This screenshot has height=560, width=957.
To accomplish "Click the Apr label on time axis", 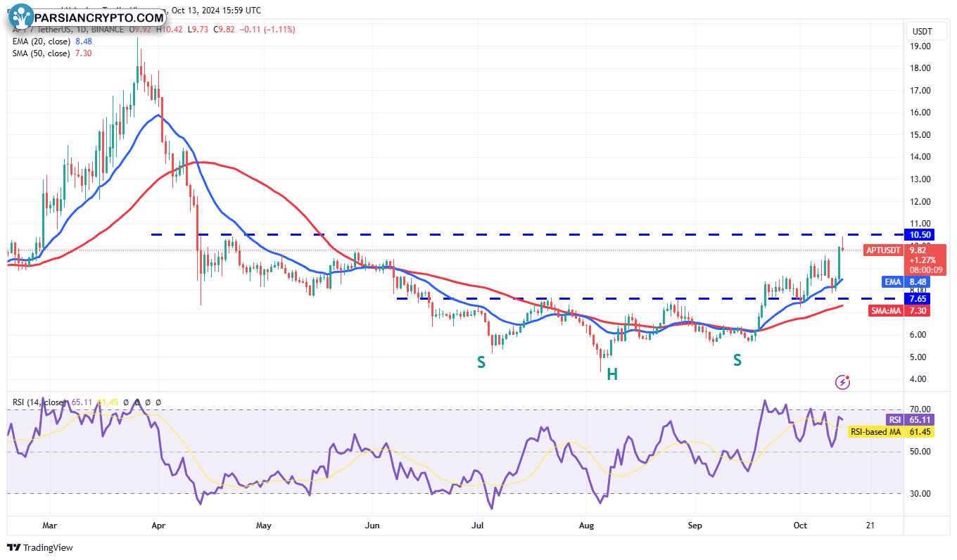I will [158, 525].
